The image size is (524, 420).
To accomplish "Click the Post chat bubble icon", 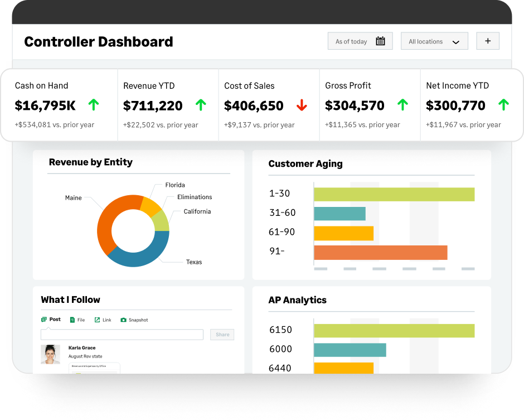I will tap(44, 320).
